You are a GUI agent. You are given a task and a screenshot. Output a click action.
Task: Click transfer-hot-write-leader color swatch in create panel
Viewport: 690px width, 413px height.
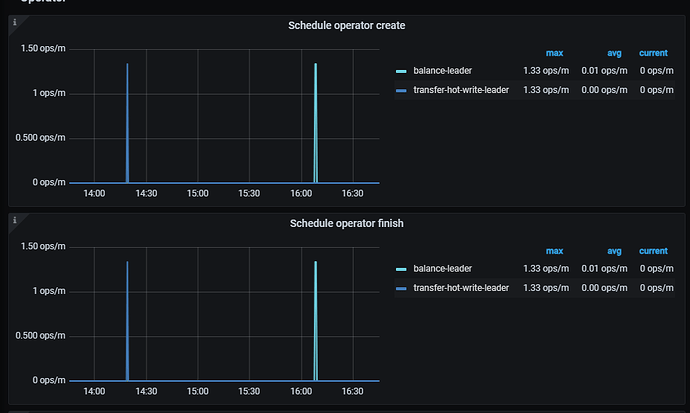click(401, 90)
